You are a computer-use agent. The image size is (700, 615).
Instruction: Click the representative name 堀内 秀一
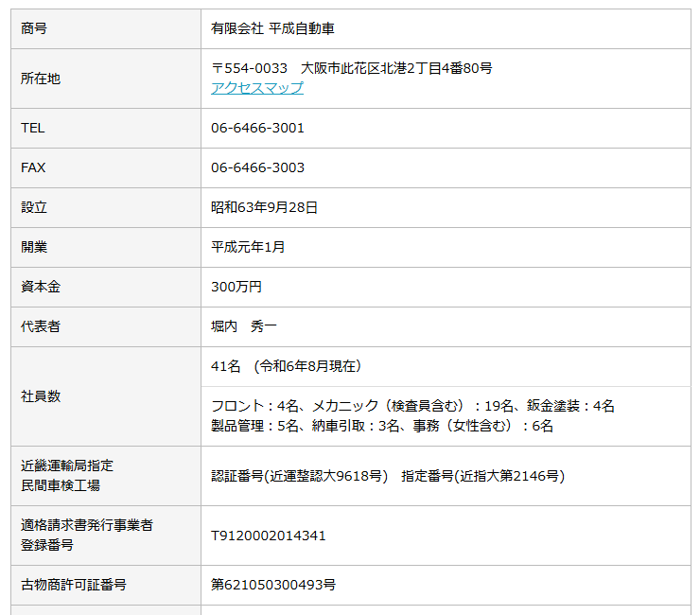[244, 326]
